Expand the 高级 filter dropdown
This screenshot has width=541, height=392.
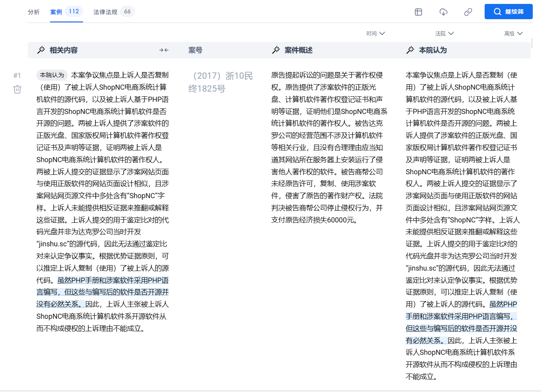(513, 34)
